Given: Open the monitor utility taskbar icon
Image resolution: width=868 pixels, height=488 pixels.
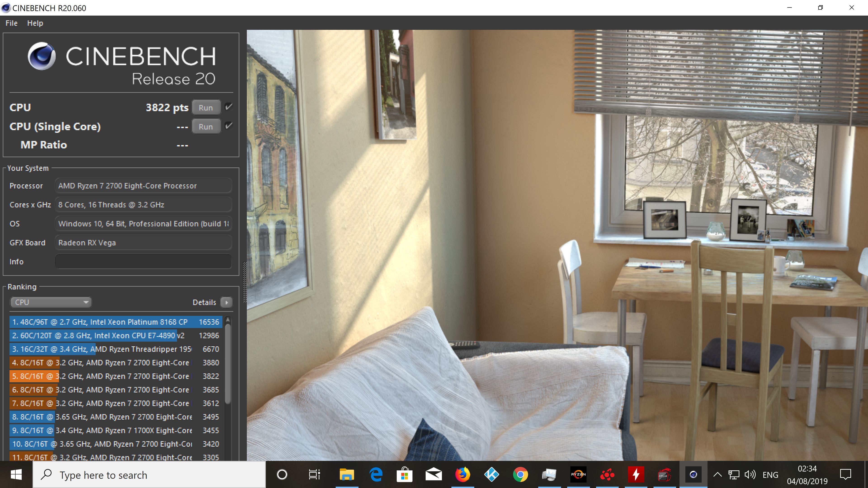Looking at the screenshot, I should (549, 474).
